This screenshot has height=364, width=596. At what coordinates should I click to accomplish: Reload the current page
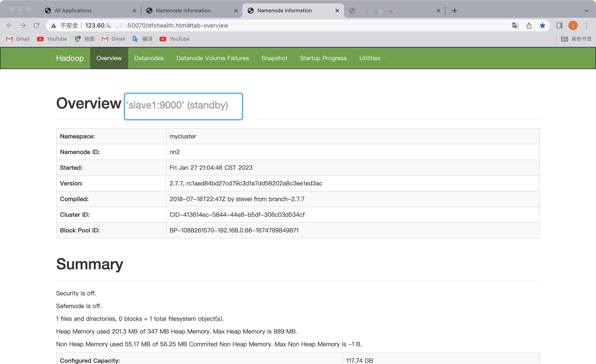pyautogui.click(x=36, y=25)
